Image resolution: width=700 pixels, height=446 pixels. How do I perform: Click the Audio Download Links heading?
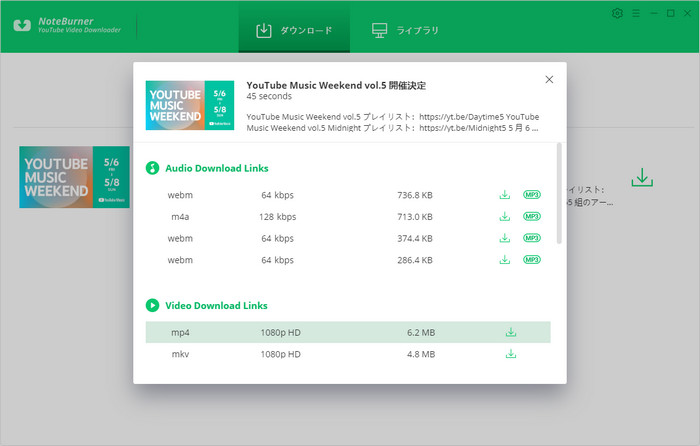point(217,168)
